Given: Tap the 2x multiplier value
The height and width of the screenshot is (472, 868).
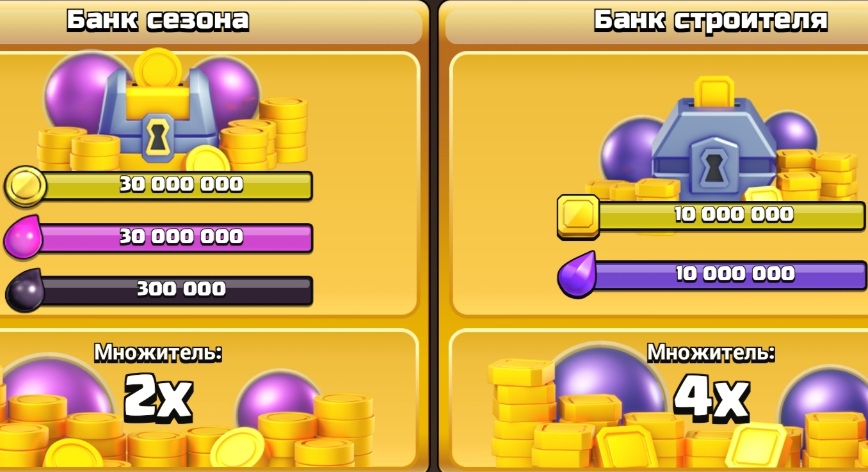Looking at the screenshot, I should (x=157, y=397).
